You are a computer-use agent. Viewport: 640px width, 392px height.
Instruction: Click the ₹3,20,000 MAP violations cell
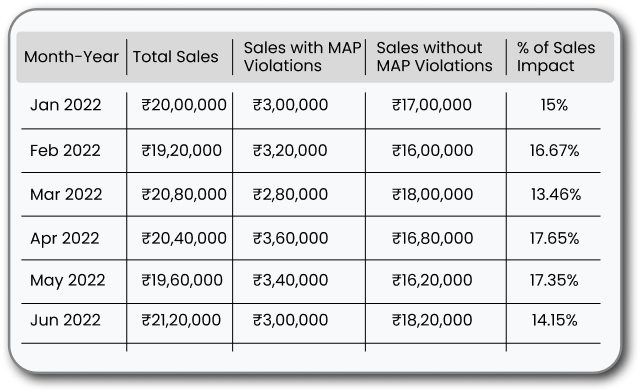pos(290,151)
